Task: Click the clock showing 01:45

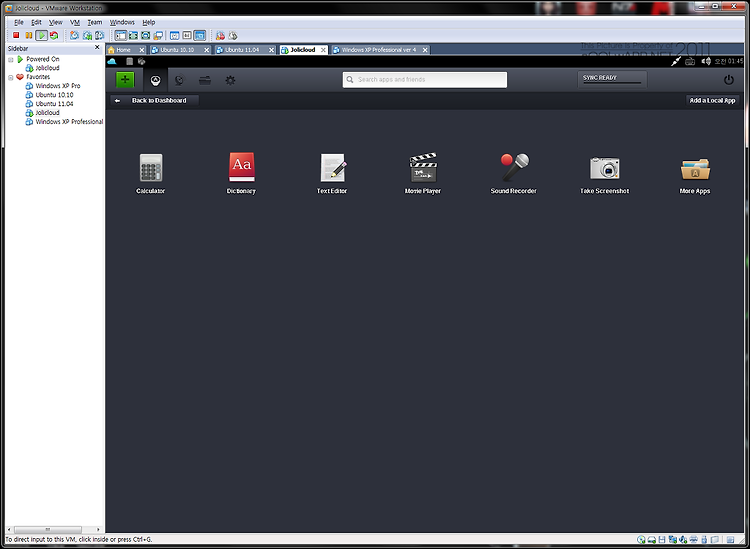Action: click(729, 61)
